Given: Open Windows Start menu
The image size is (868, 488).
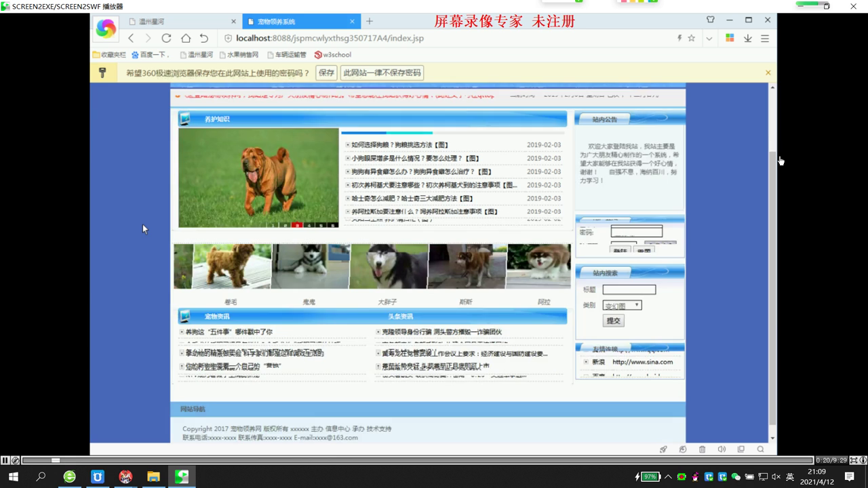Looking at the screenshot, I should (13, 477).
